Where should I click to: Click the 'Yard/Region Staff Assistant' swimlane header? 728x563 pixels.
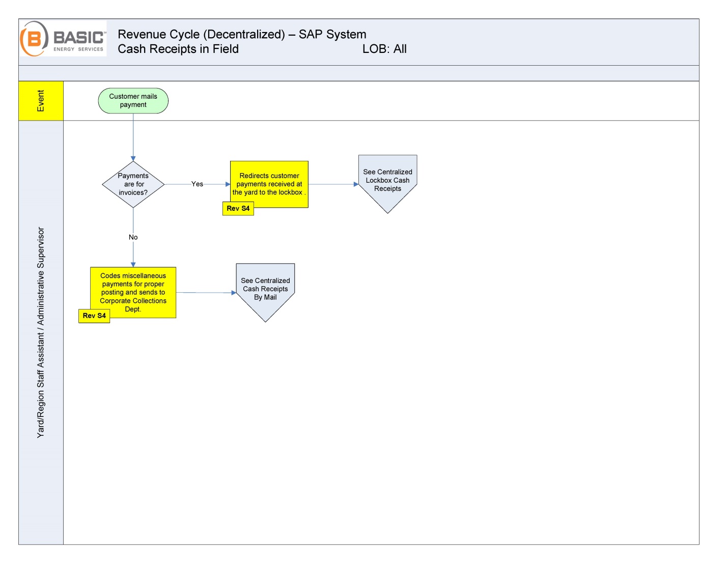point(41,332)
